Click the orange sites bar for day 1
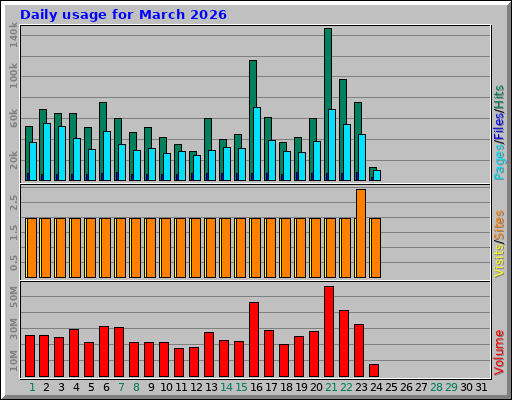Viewport: 512px width, 400px height. point(32,248)
